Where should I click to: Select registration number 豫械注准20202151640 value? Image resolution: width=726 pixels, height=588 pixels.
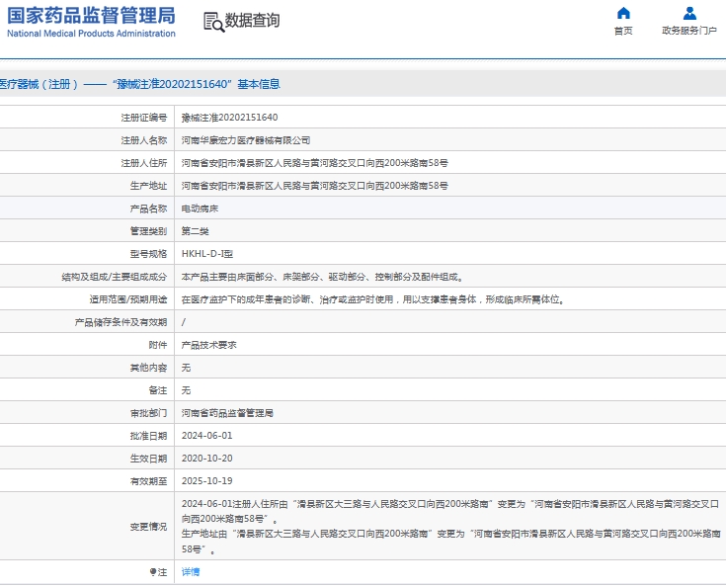tap(229, 118)
